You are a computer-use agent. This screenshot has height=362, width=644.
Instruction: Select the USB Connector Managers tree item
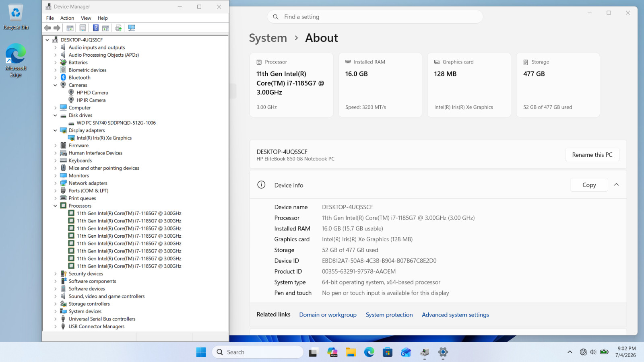[96, 327]
